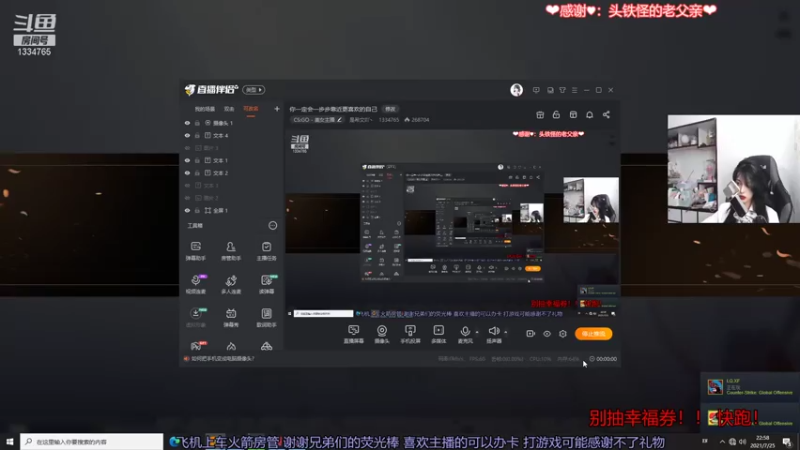Image resolution: width=800 pixels, height=450 pixels.
Task: Toggle preview eye icon in bottom bar
Action: pos(547,334)
